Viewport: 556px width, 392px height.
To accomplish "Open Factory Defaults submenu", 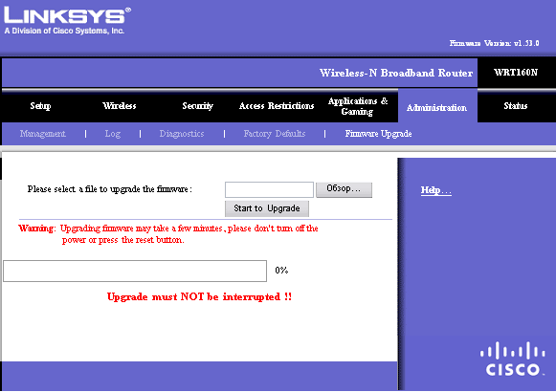I will point(275,134).
